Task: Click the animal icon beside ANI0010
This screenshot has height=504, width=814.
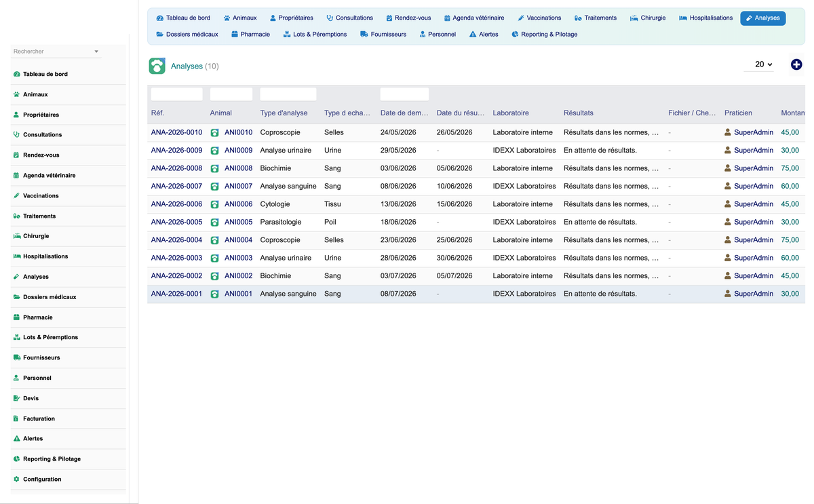Action: (215, 133)
